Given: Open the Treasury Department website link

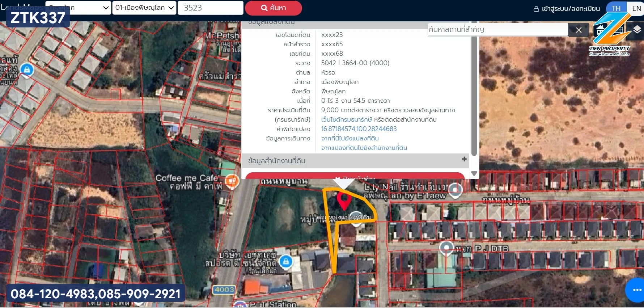Looking at the screenshot, I should tap(346, 119).
